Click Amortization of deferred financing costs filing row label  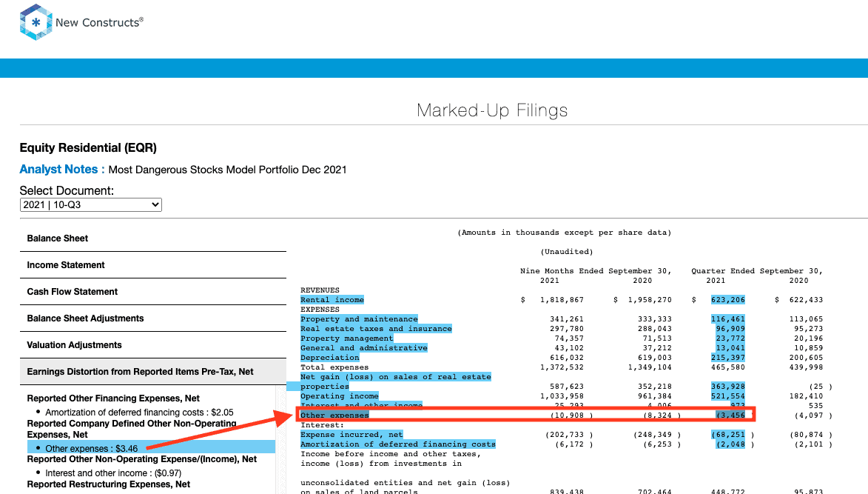click(x=398, y=444)
